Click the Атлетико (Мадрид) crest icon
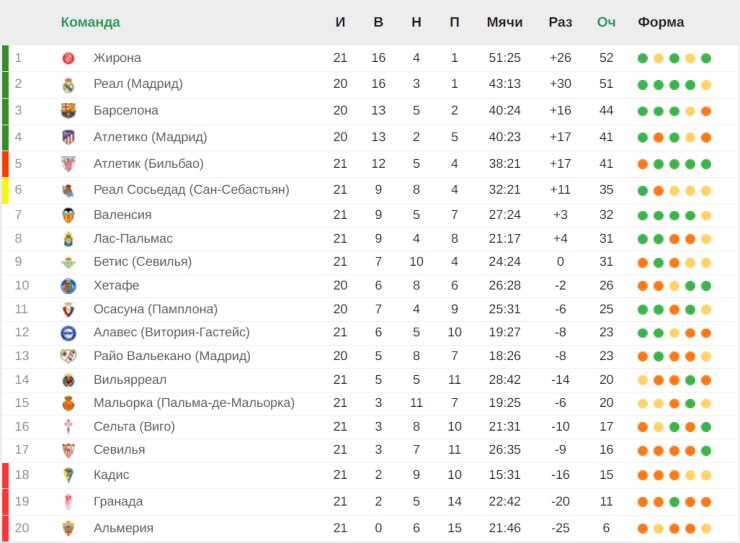The image size is (740, 543). (68, 137)
